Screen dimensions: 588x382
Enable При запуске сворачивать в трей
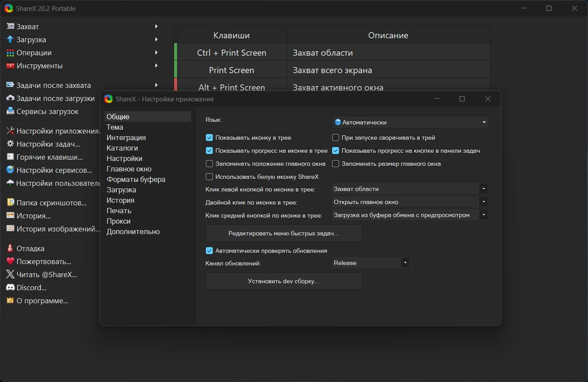(336, 138)
